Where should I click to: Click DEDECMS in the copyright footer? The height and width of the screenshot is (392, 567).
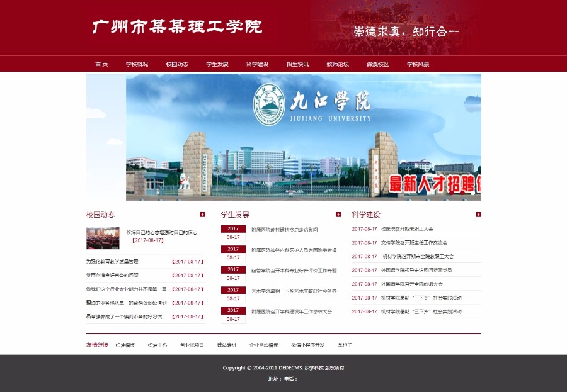click(290, 368)
